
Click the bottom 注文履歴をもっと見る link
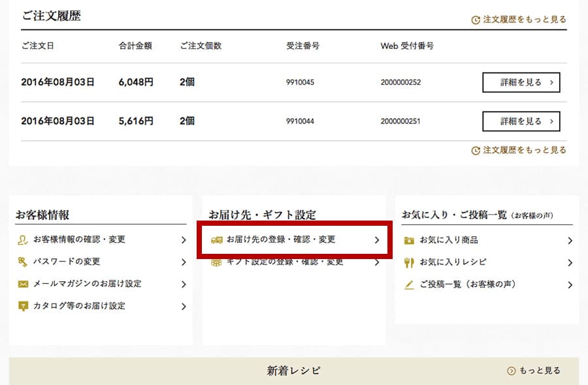519,150
